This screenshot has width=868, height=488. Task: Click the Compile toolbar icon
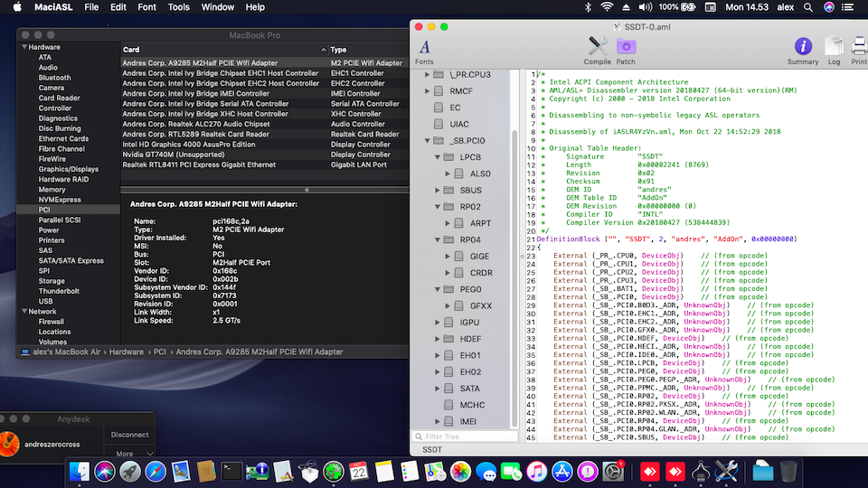tap(597, 49)
